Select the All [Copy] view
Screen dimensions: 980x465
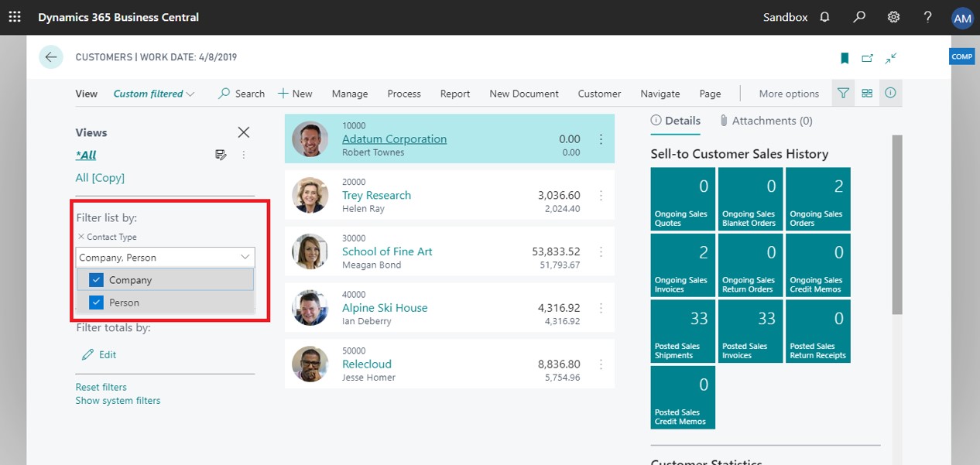[100, 178]
